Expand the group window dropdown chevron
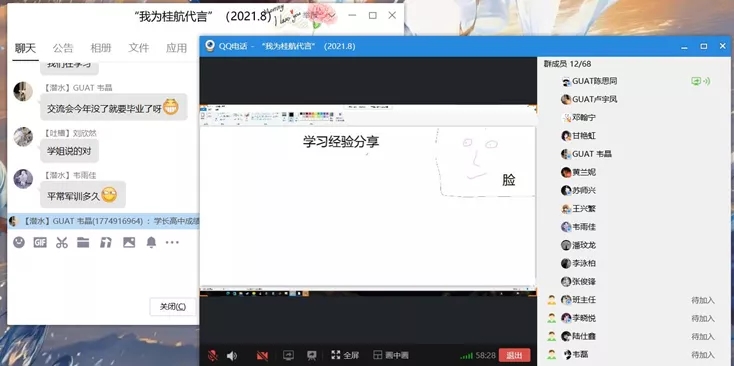The image size is (734, 366). coord(330,16)
